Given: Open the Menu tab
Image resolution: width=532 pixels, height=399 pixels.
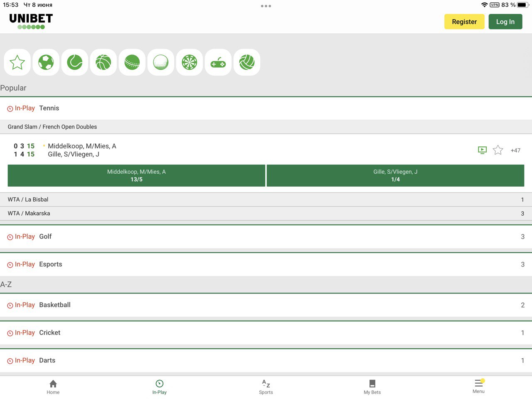Looking at the screenshot, I should coord(479,387).
